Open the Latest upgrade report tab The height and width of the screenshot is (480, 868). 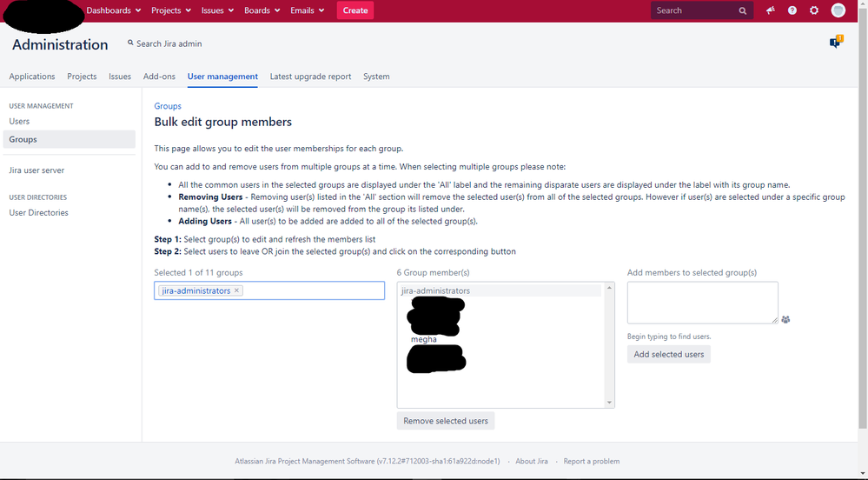pyautogui.click(x=310, y=77)
